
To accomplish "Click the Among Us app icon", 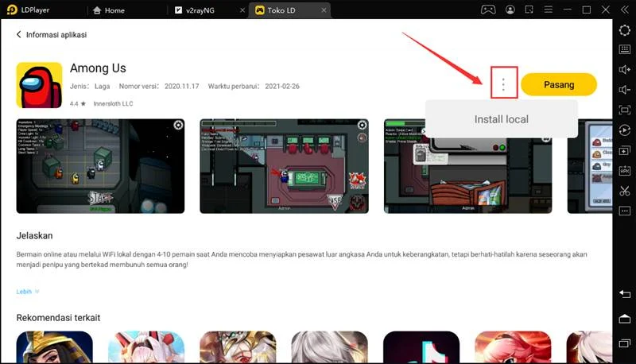I will [39, 85].
